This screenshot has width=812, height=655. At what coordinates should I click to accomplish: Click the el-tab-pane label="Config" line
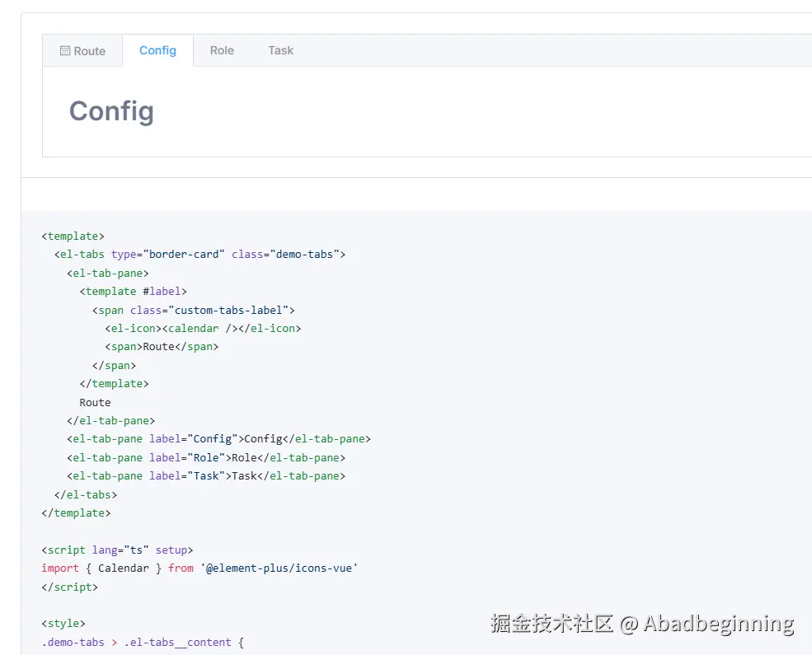pyautogui.click(x=218, y=439)
